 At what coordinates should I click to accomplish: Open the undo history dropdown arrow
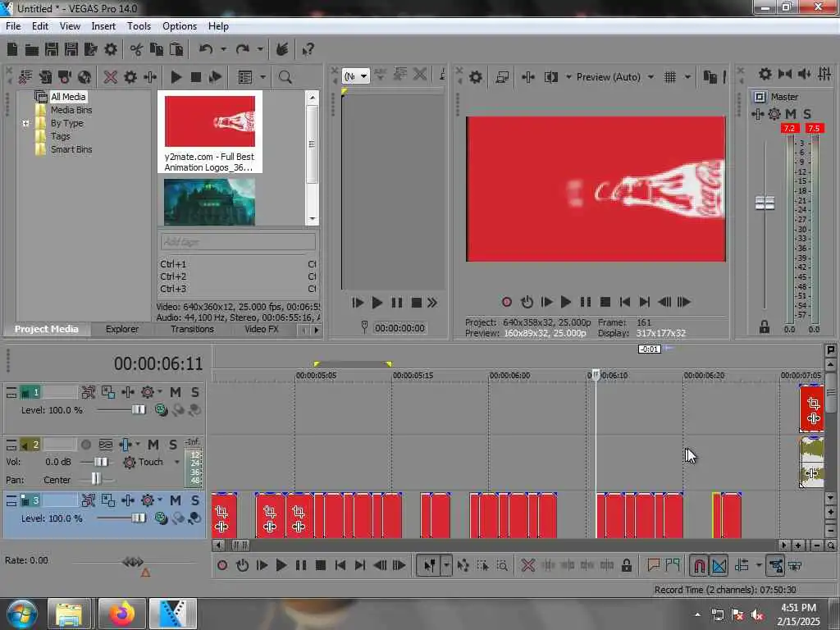[x=223, y=50]
